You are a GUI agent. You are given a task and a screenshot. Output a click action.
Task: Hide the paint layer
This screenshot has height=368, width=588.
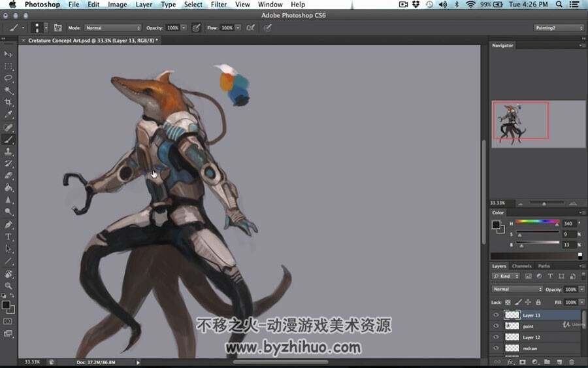pyautogui.click(x=496, y=326)
